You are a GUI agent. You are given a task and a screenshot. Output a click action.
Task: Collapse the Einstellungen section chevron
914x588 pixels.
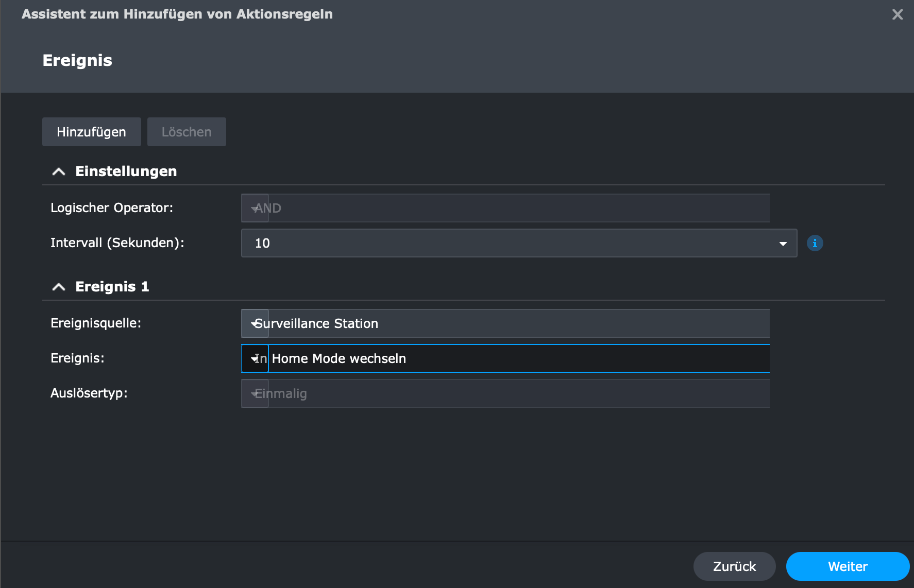tap(59, 171)
